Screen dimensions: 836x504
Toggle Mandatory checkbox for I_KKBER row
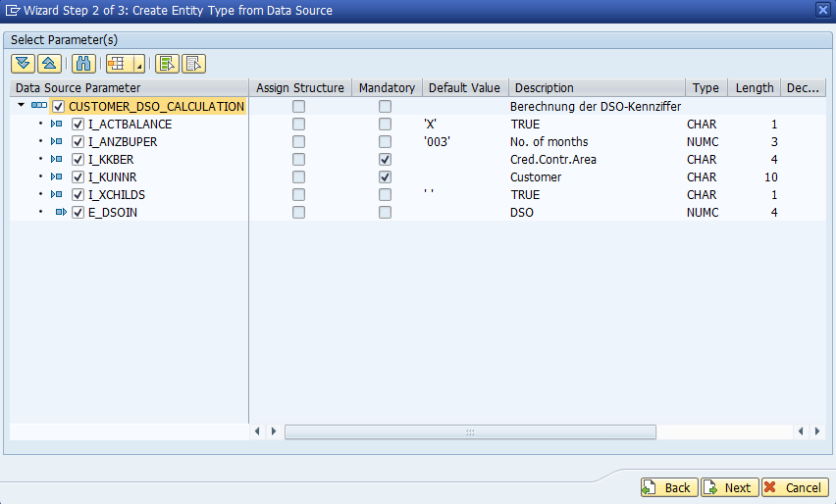[386, 160]
